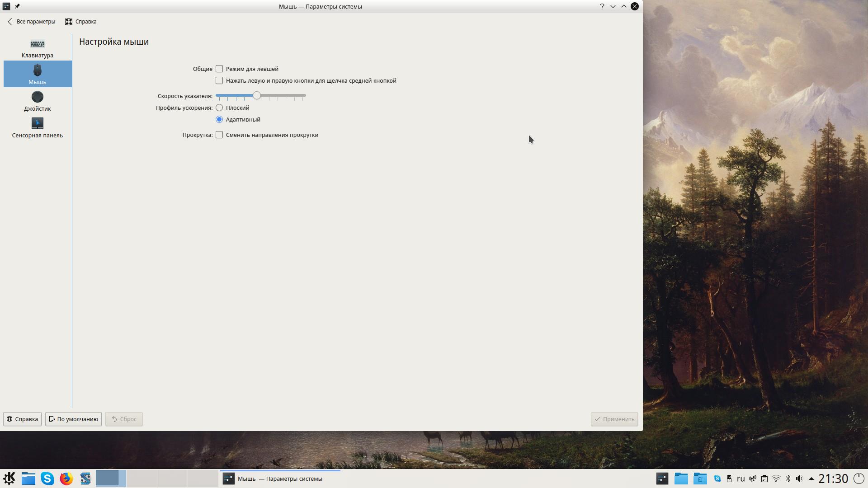Viewport: 868px width, 488px height.
Task: Select the Плоский acceleration profile
Action: pos(219,108)
